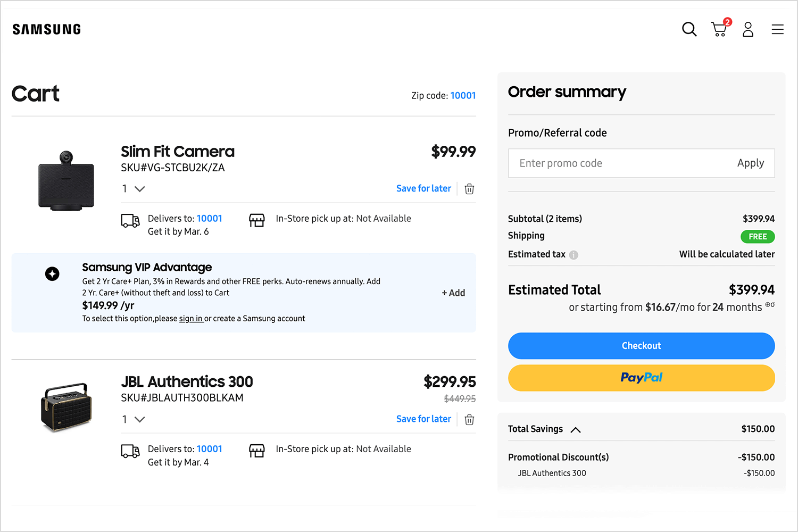
Task: Change the cart zip code 10001
Action: point(463,96)
